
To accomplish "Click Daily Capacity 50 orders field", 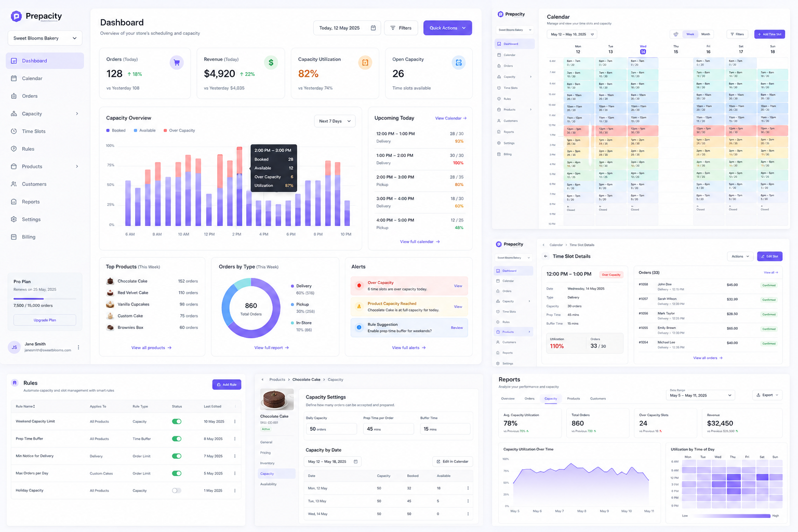I will coord(331,429).
